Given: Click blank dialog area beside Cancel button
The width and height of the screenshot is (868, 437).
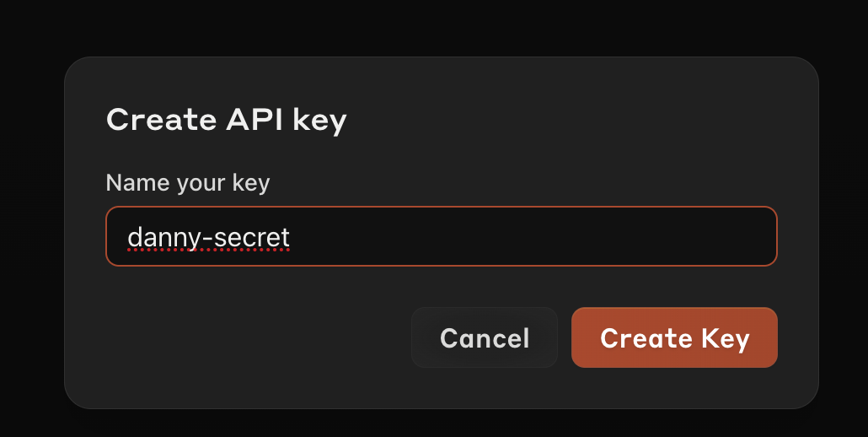Looking at the screenshot, I should coord(249,337).
